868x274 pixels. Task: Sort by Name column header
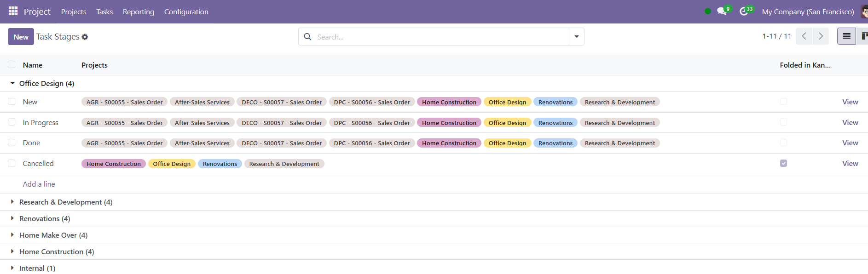pos(33,65)
